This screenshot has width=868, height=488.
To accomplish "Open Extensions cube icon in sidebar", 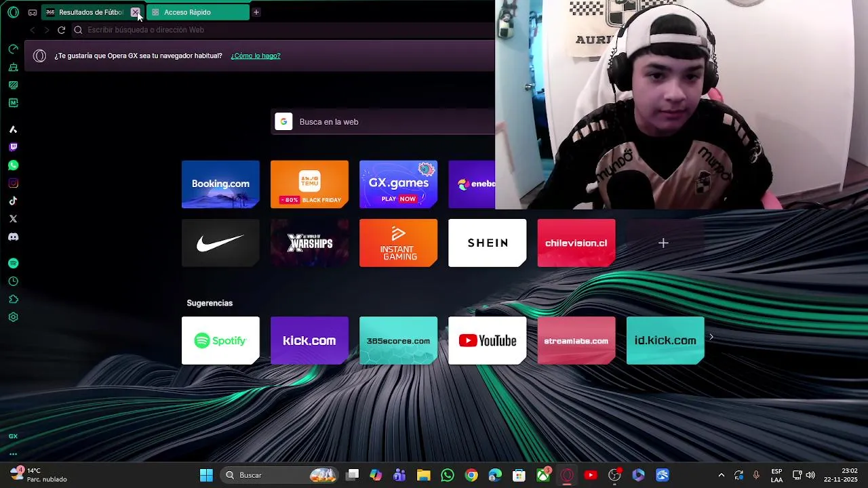I will click(x=13, y=299).
